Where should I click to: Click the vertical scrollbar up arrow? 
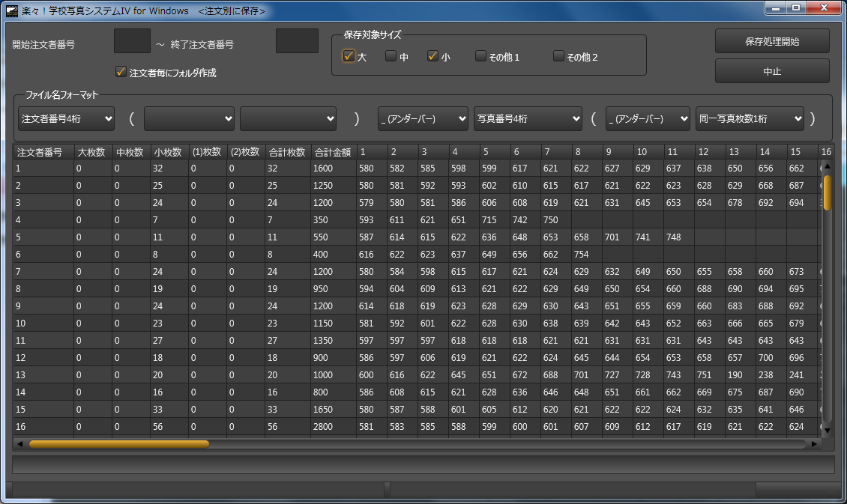click(x=827, y=166)
